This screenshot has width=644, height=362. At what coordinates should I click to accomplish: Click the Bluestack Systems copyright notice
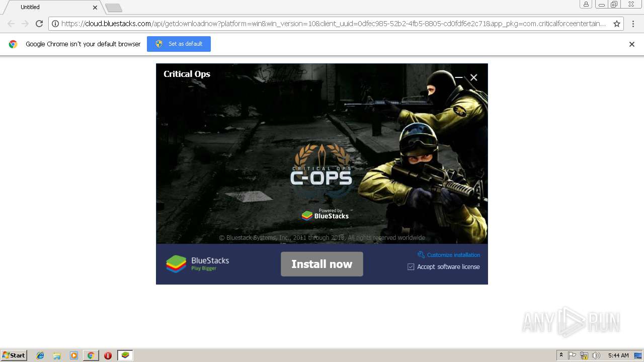[x=322, y=238]
